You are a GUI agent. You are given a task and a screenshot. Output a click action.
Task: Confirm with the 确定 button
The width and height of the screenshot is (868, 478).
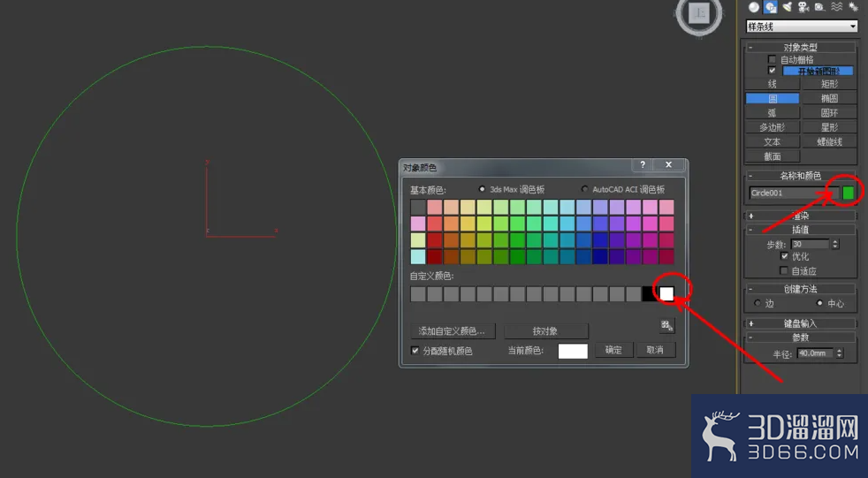[x=614, y=350]
